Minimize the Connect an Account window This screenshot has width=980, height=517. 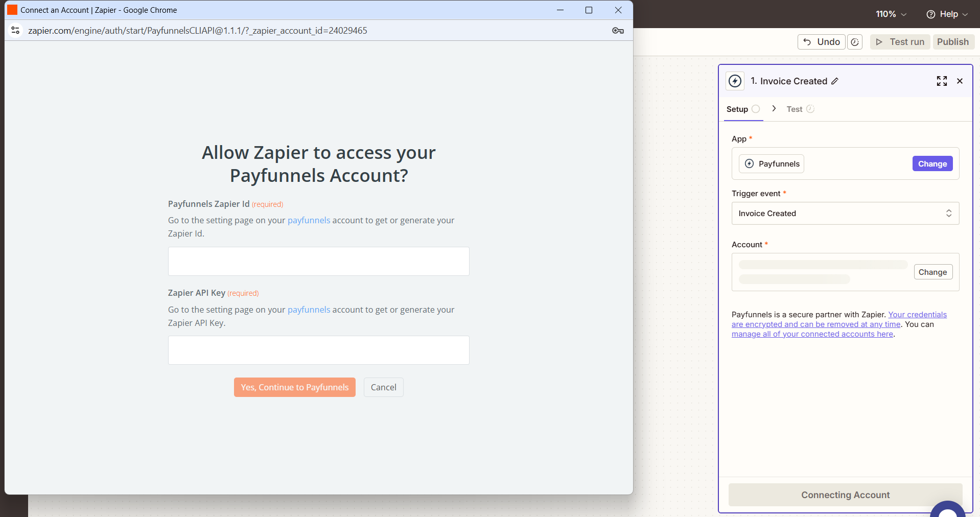pyautogui.click(x=560, y=10)
